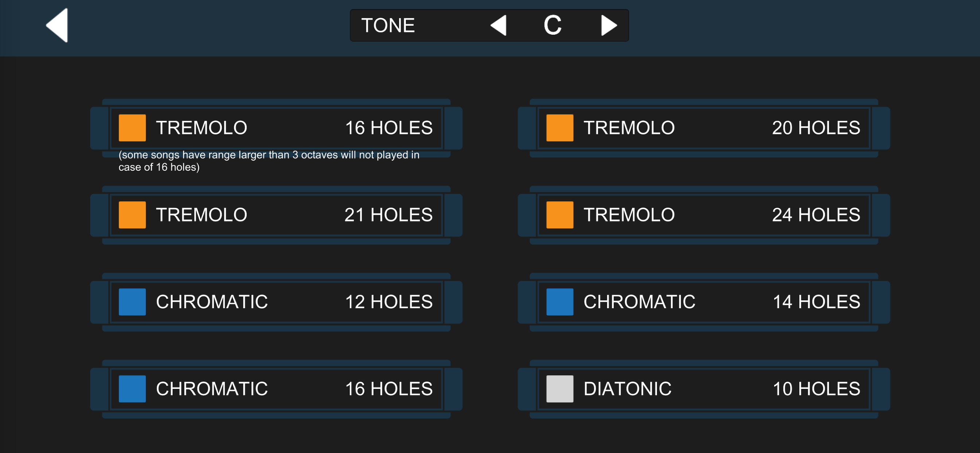The image size is (980, 453).
Task: Click gray swatch for Diatonic 10 Holes
Action: point(560,389)
